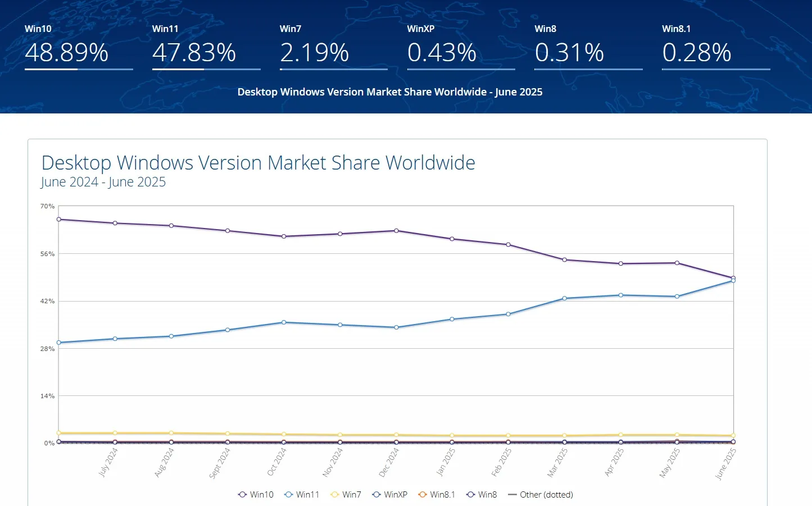Click the WinXP 0.43% stat

(x=442, y=52)
